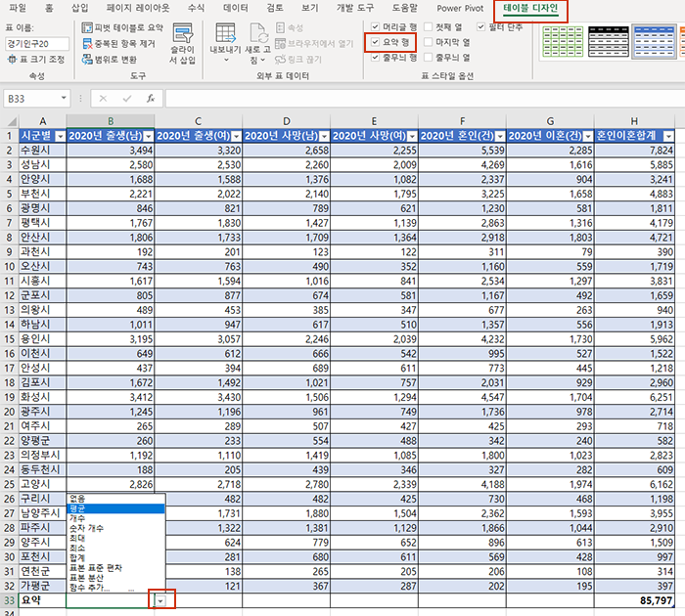Enable Banded Columns (줄무늬 열) checkbox
Image resolution: width=685 pixels, height=616 pixels.
pos(429,57)
